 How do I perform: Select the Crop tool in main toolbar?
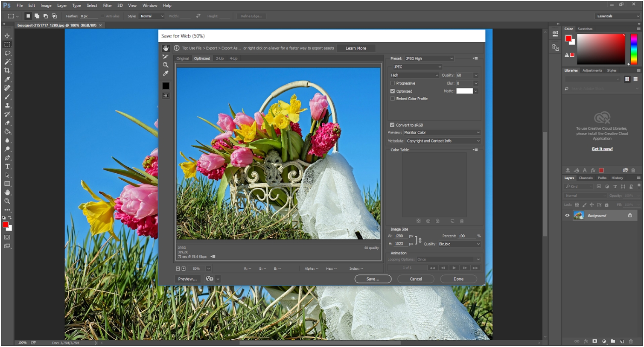(x=7, y=70)
